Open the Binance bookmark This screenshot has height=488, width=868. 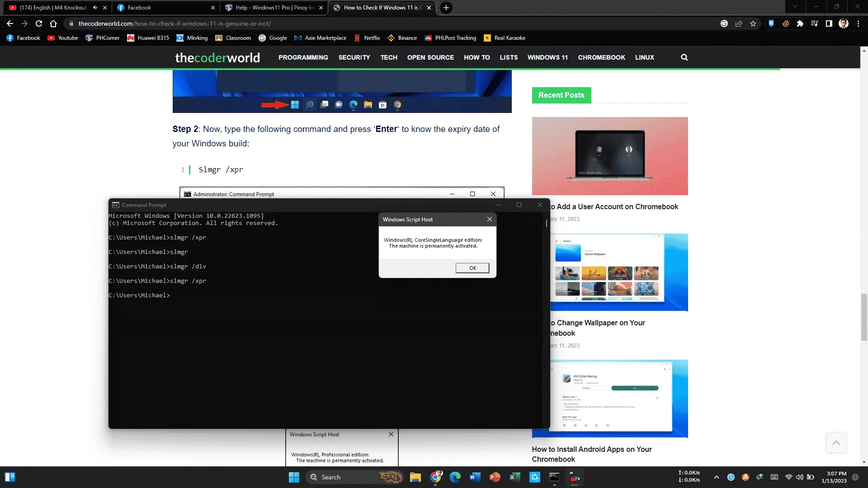click(402, 38)
